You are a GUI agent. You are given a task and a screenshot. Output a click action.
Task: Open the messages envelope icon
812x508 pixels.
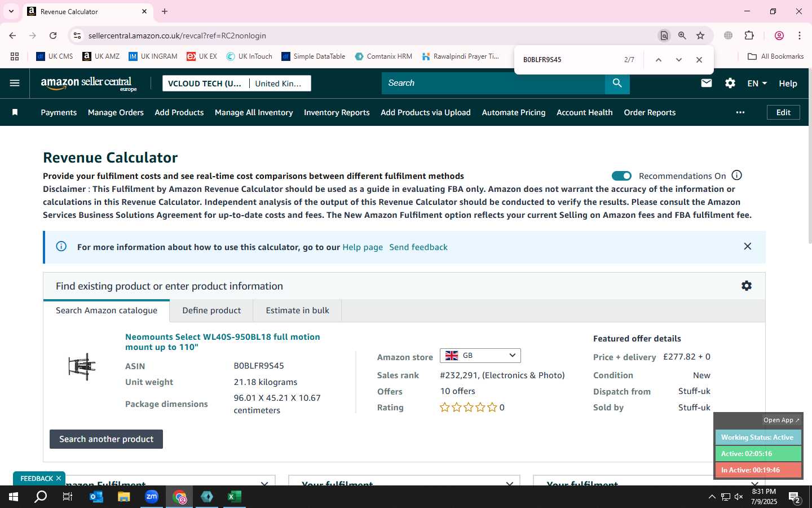coord(706,83)
